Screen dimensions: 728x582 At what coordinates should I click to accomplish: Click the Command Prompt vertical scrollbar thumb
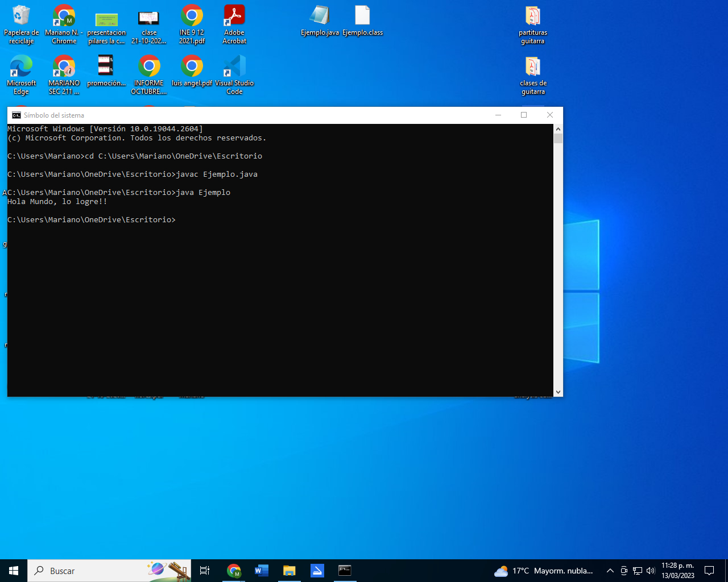click(558, 138)
